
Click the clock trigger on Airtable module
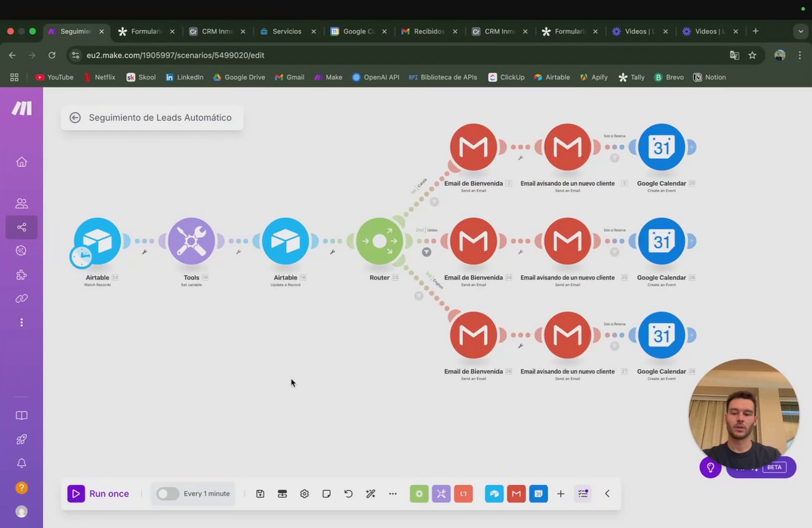tap(81, 256)
